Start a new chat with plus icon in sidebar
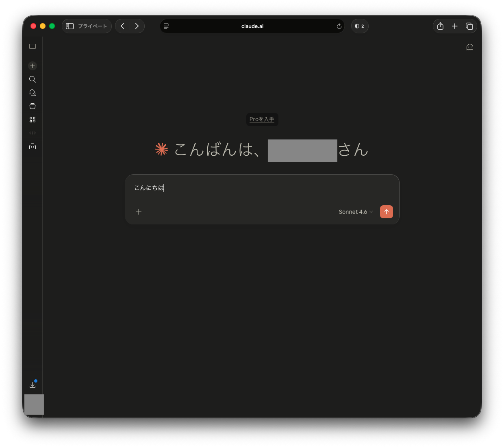This screenshot has width=504, height=448. (33, 66)
